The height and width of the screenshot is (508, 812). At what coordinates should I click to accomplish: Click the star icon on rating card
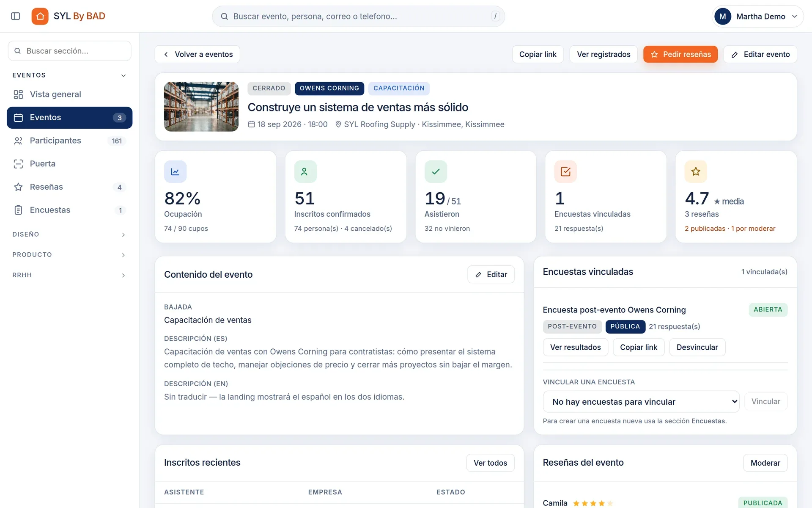pos(696,171)
